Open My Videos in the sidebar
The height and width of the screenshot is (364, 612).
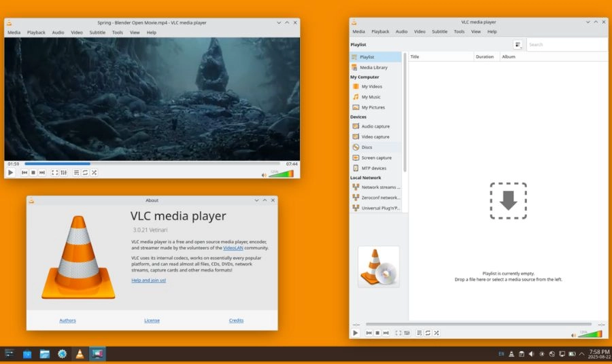[x=375, y=86]
